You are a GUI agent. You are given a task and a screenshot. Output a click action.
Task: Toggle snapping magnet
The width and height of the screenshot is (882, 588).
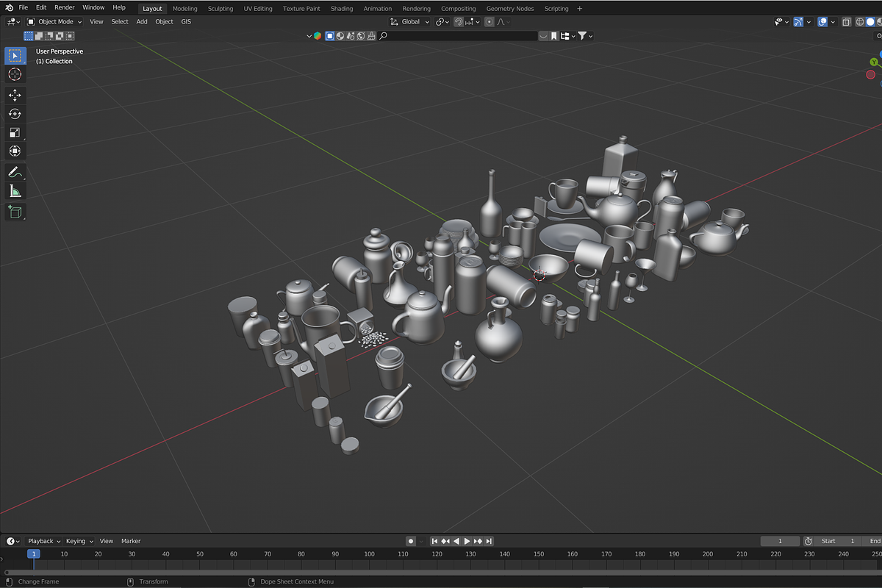tap(459, 22)
